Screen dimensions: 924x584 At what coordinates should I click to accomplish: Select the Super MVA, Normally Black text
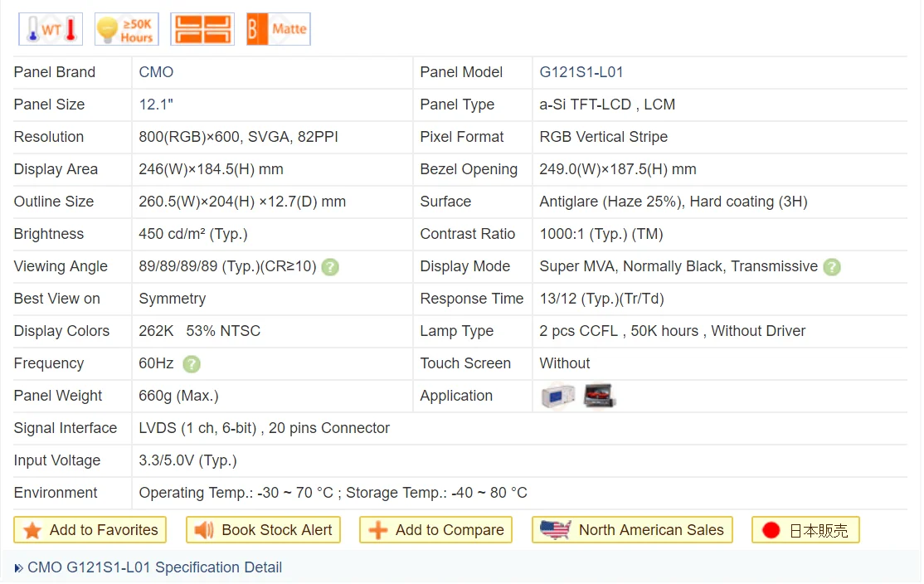(x=678, y=266)
